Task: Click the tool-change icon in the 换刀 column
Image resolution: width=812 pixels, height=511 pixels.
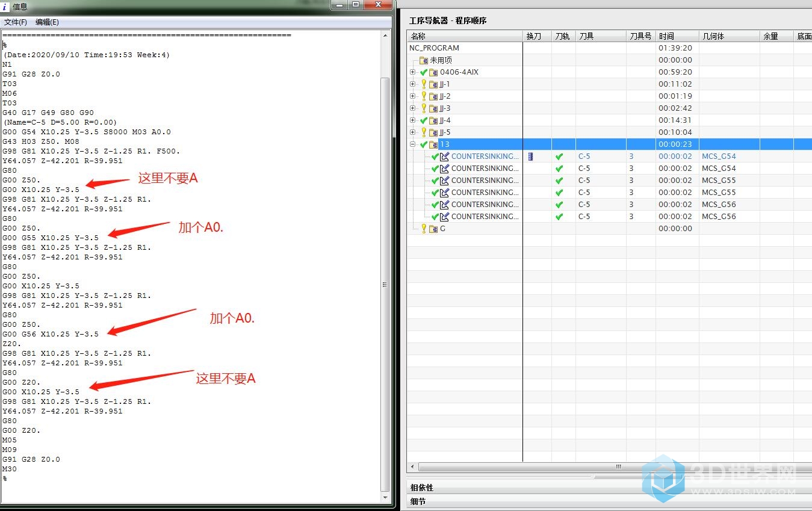Action: click(x=530, y=156)
